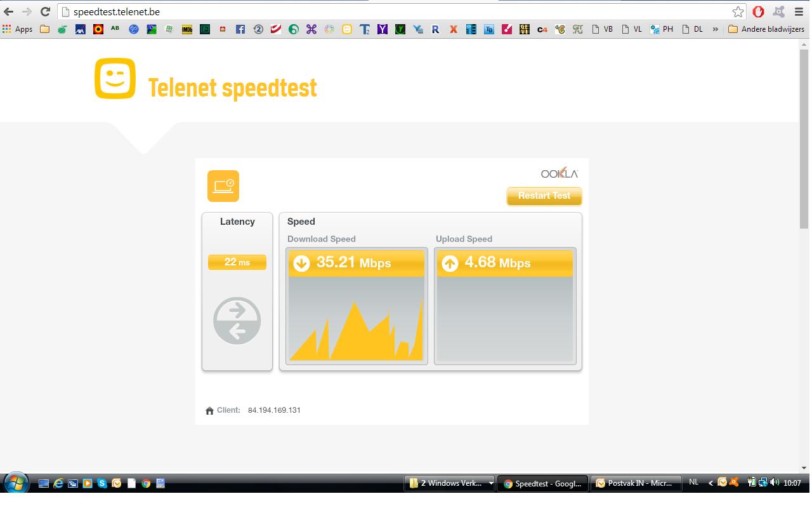Launch Skype from quick launch

102,483
